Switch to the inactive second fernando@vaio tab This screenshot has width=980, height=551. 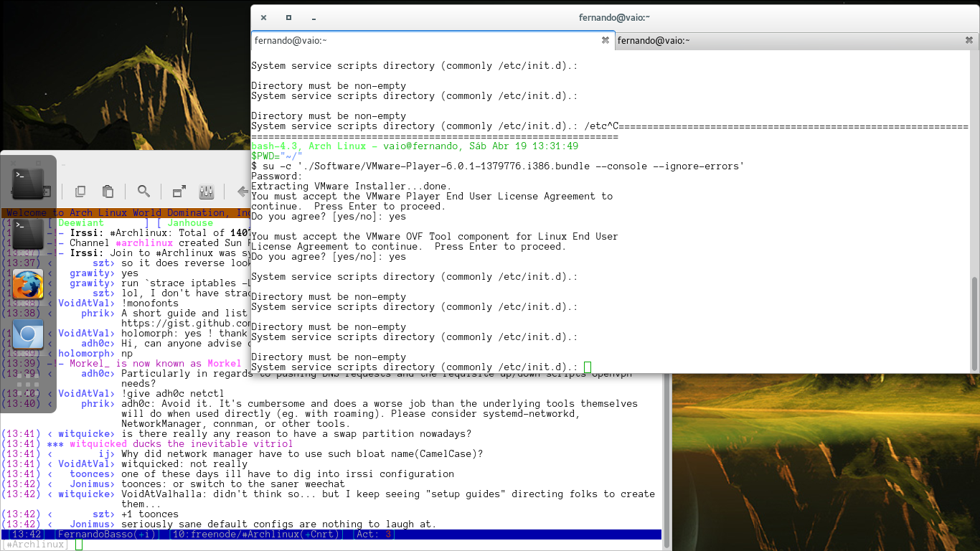click(x=797, y=41)
